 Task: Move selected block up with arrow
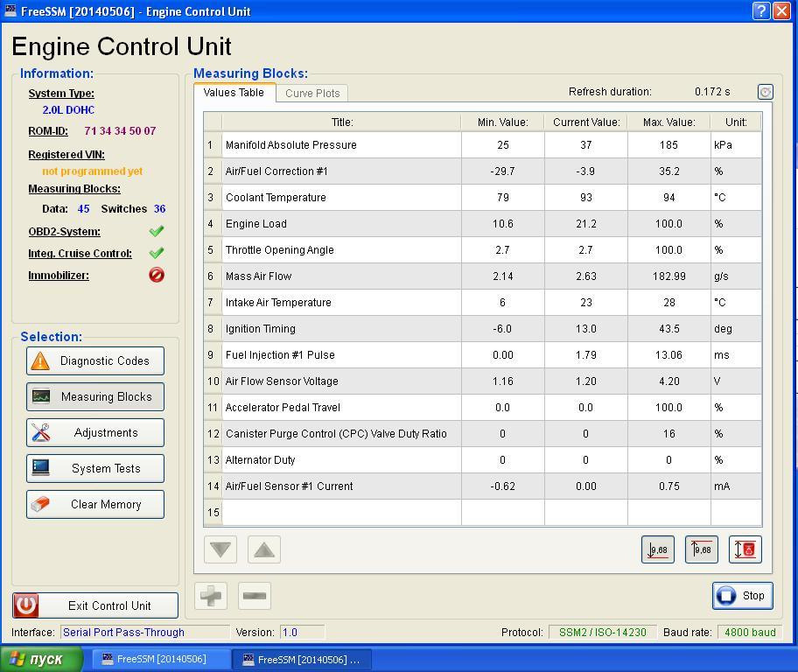(264, 549)
